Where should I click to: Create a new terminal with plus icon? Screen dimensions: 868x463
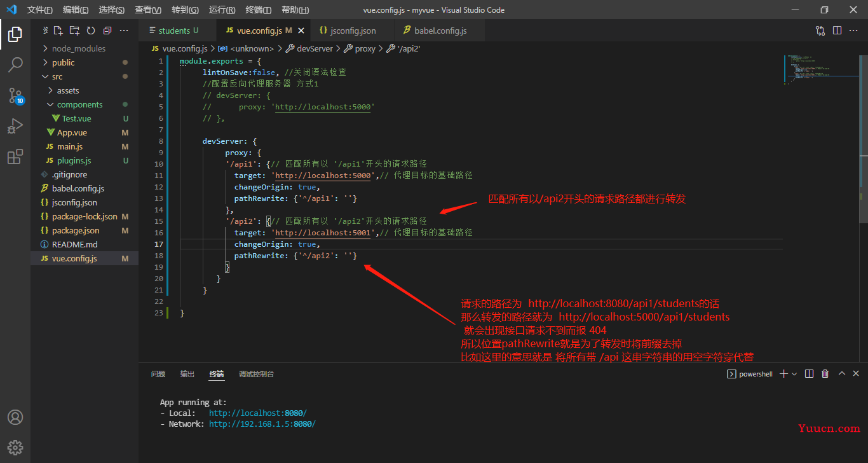pos(783,374)
